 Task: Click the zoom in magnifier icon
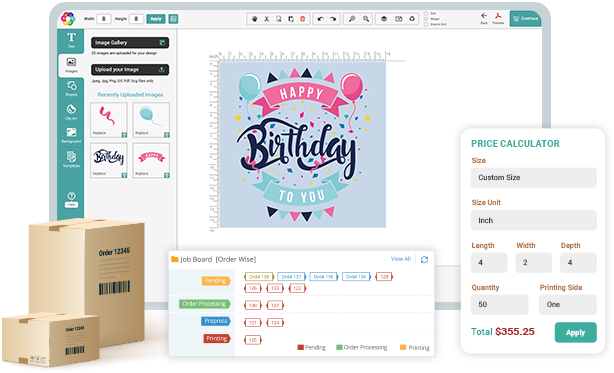tap(352, 19)
